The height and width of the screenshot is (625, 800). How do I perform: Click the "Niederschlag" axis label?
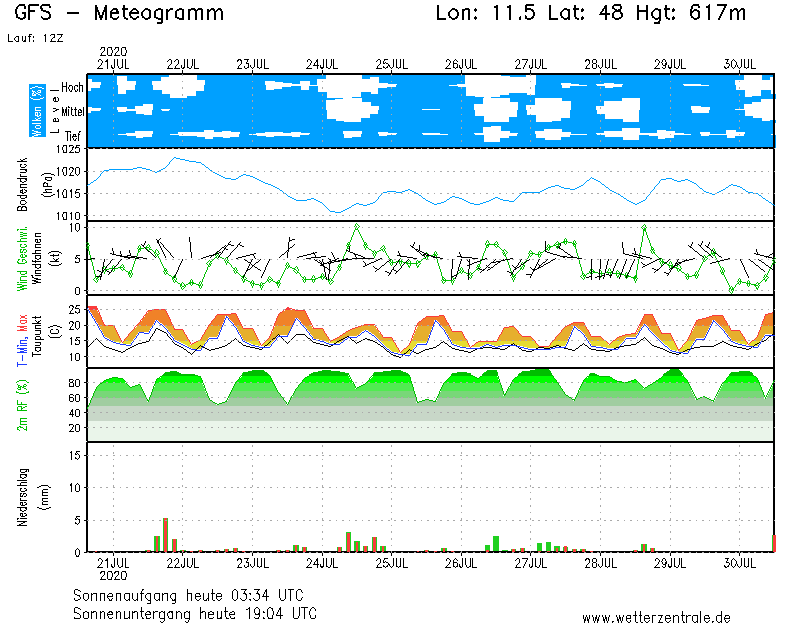point(22,497)
